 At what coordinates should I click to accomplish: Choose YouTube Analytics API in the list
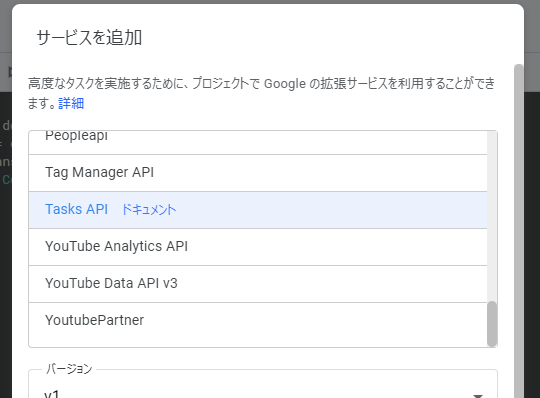click(258, 247)
